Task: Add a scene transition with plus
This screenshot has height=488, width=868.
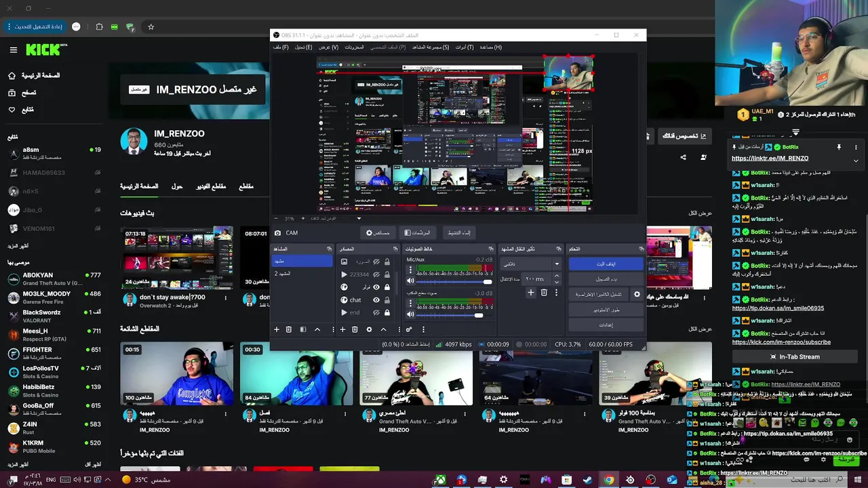Action: tap(531, 293)
